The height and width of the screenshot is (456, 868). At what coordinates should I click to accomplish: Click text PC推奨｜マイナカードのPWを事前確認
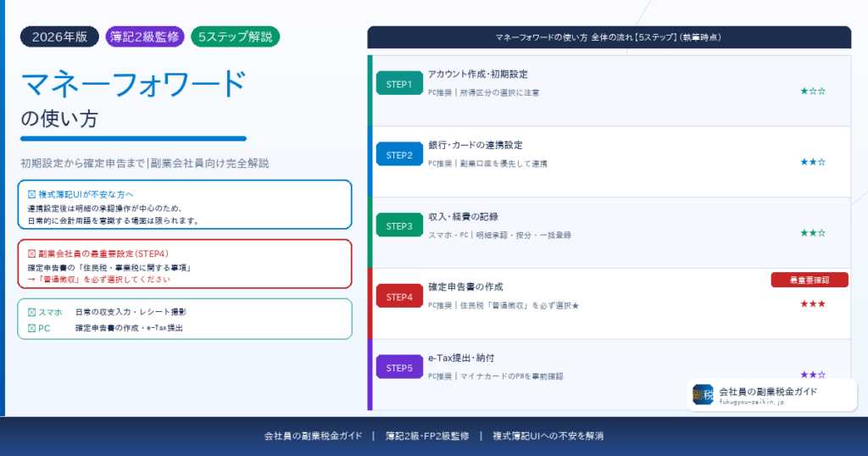click(495, 375)
